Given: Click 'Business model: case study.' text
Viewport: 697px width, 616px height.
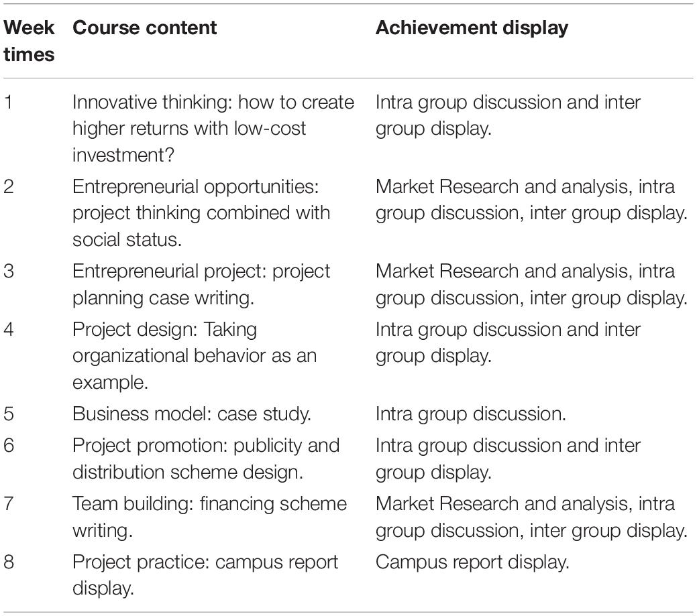Looking at the screenshot, I should pyautogui.click(x=192, y=414).
